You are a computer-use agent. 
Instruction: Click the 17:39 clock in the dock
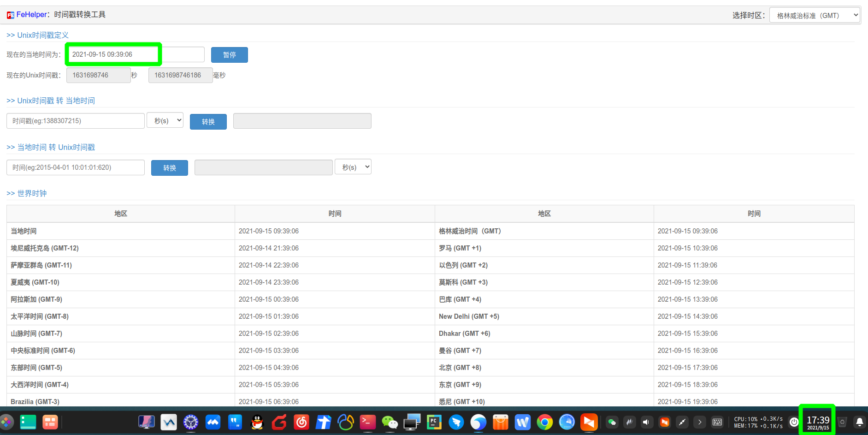point(818,422)
